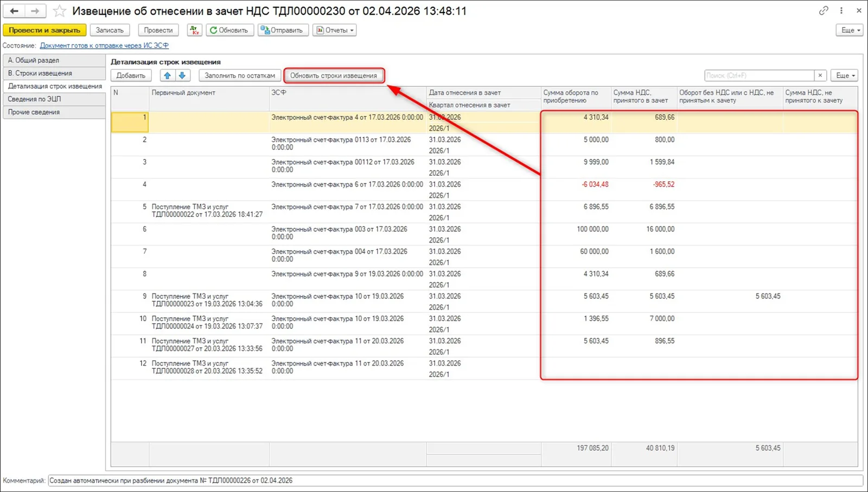Clear the search field with the x
The width and height of the screenshot is (868, 492).
pos(820,75)
